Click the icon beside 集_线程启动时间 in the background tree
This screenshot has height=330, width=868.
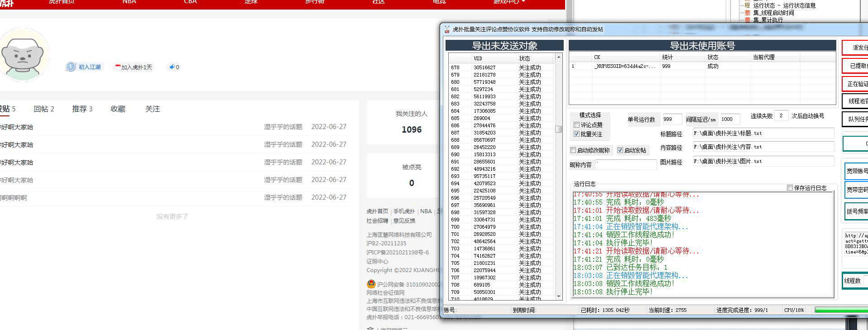[748, 13]
